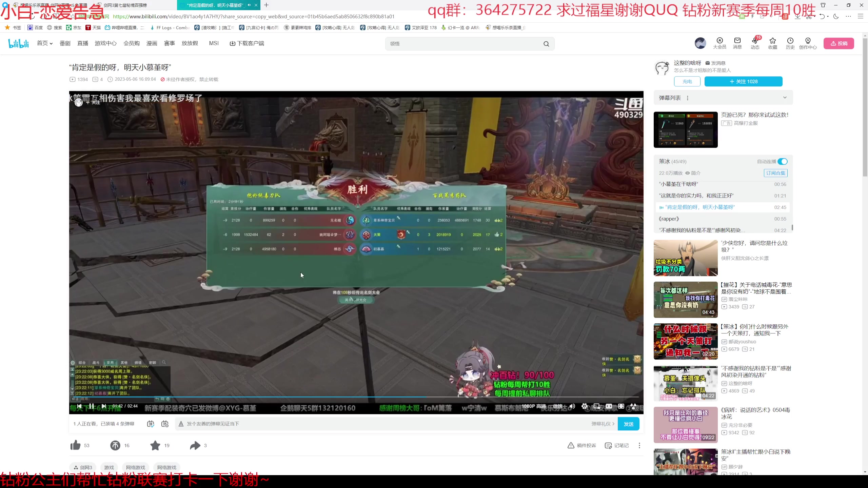Enter picture-in-picture mode in player
The height and width of the screenshot is (488, 868).
pos(597,406)
